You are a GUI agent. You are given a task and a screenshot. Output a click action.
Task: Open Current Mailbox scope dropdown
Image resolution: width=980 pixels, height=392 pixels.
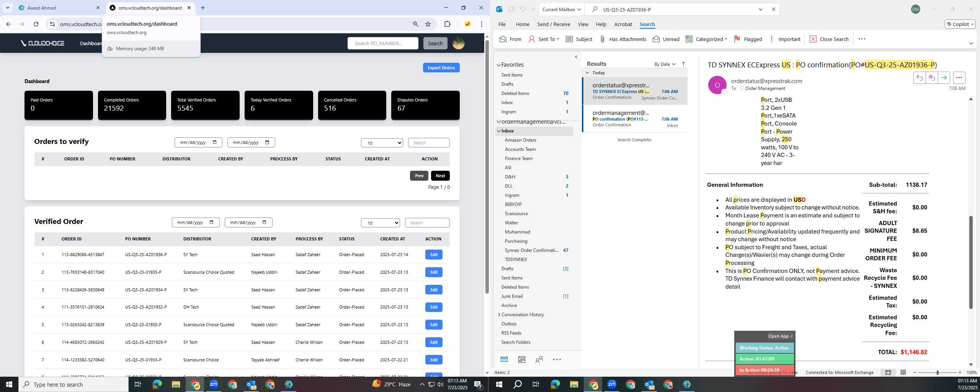(562, 9)
